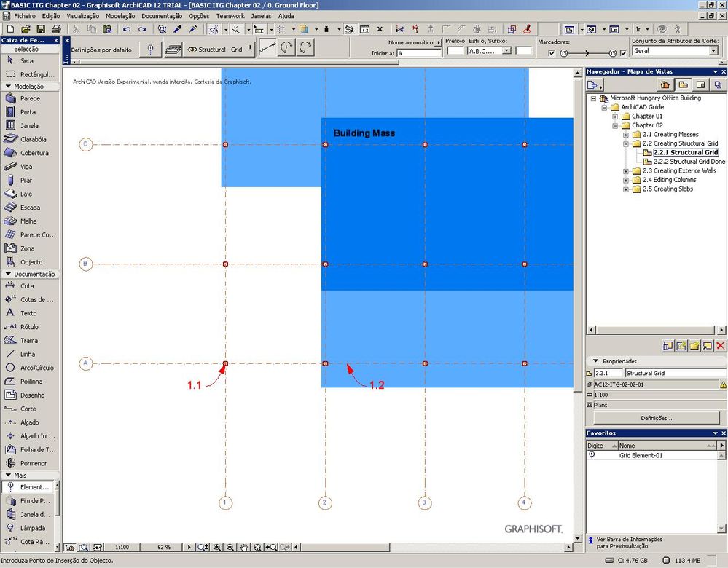Choose the Parede wall tool

coord(30,98)
